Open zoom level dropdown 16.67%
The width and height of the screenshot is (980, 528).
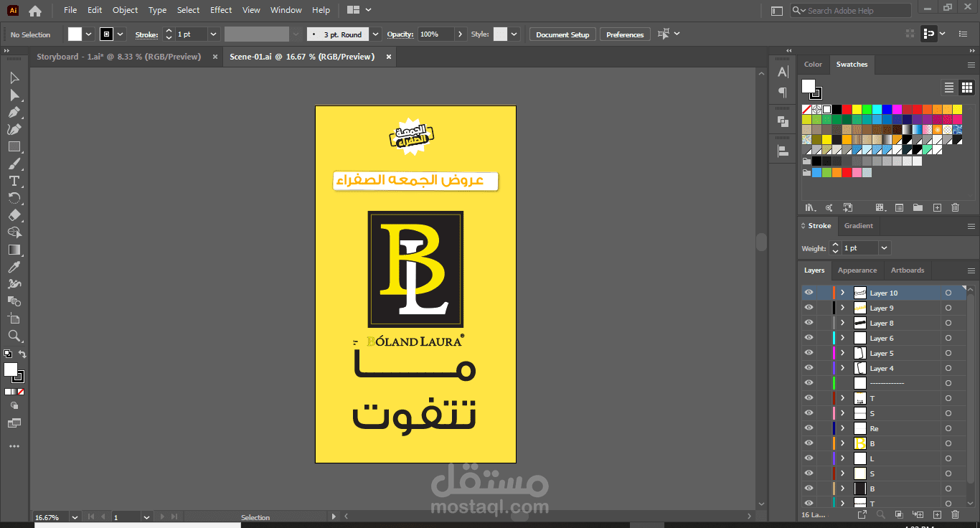[x=75, y=517]
